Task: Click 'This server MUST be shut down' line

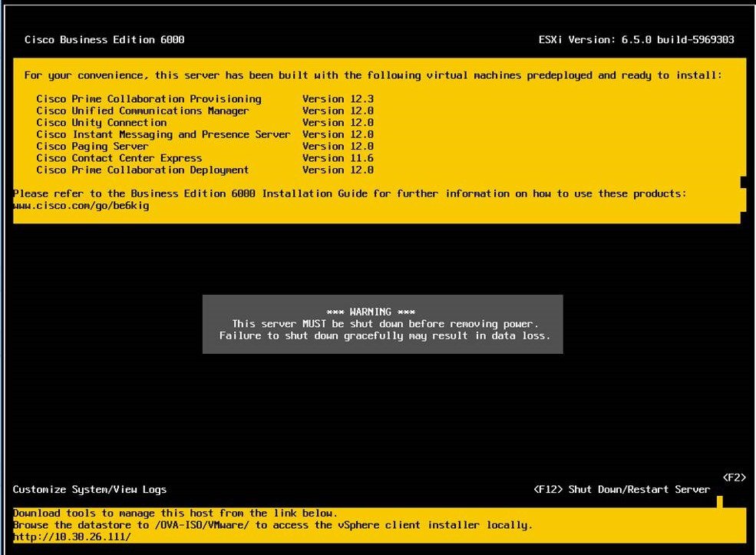Action: (385, 323)
